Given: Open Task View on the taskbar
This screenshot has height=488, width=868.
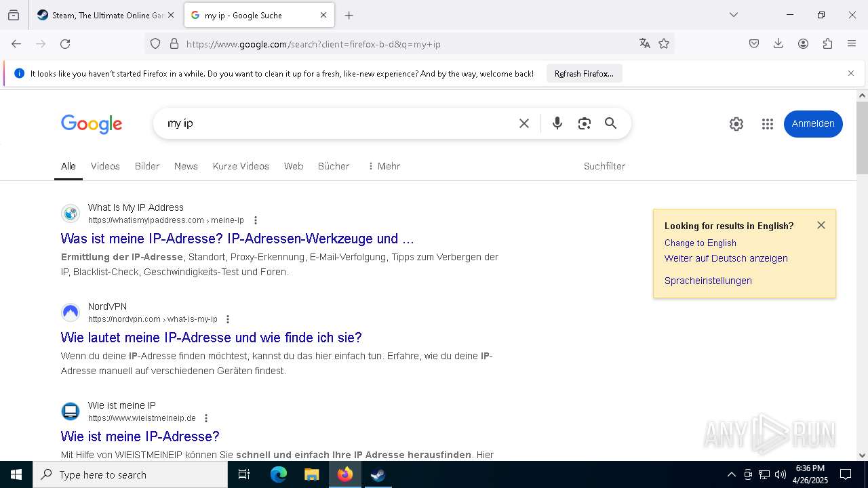Looking at the screenshot, I should 244,474.
